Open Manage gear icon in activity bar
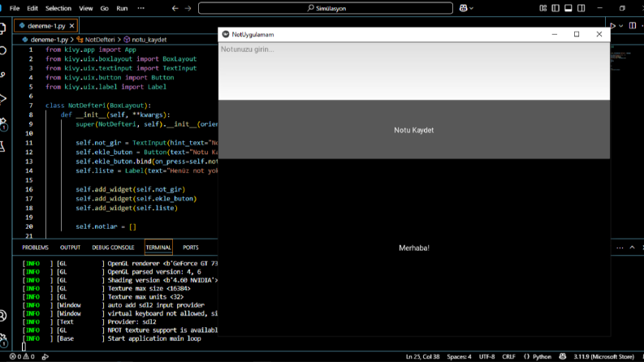This screenshot has width=644, height=362. [3, 340]
